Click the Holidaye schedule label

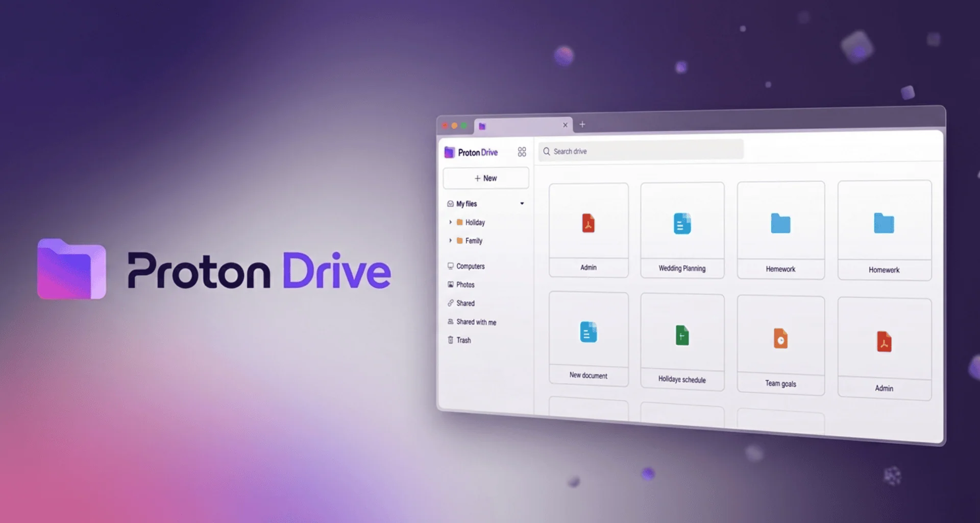pyautogui.click(x=682, y=379)
